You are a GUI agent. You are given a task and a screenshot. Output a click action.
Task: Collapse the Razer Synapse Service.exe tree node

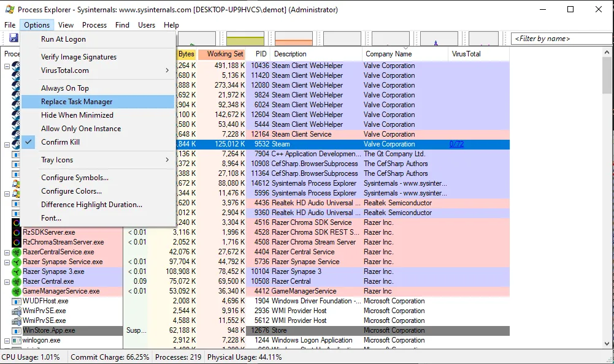tap(7, 262)
